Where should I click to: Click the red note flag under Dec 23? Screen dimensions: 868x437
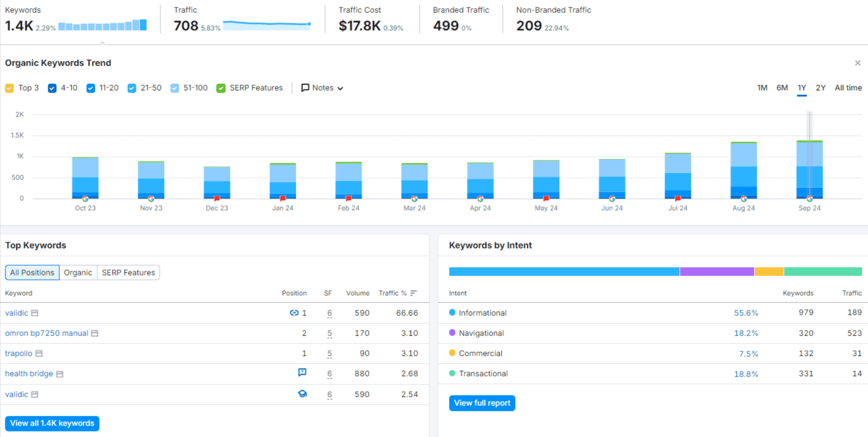point(217,199)
